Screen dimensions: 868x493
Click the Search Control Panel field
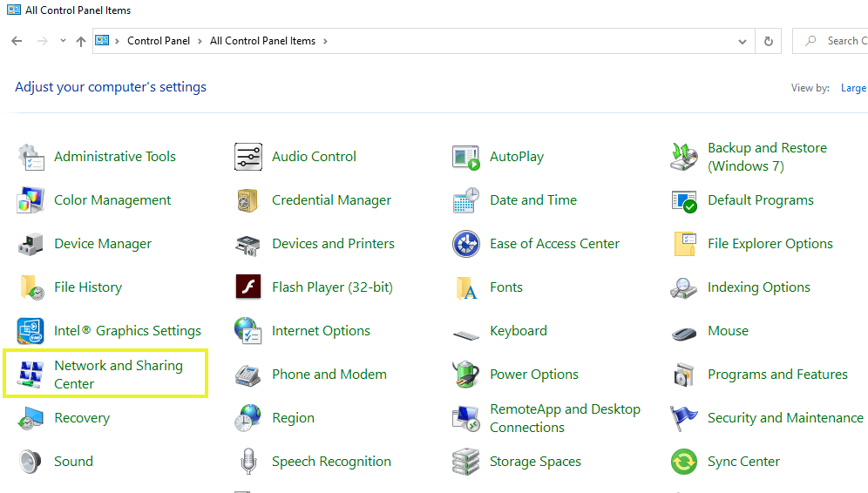(x=831, y=41)
